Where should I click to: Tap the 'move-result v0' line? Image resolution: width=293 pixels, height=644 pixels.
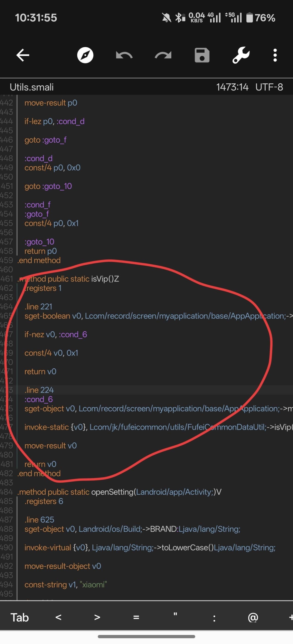[51, 446]
